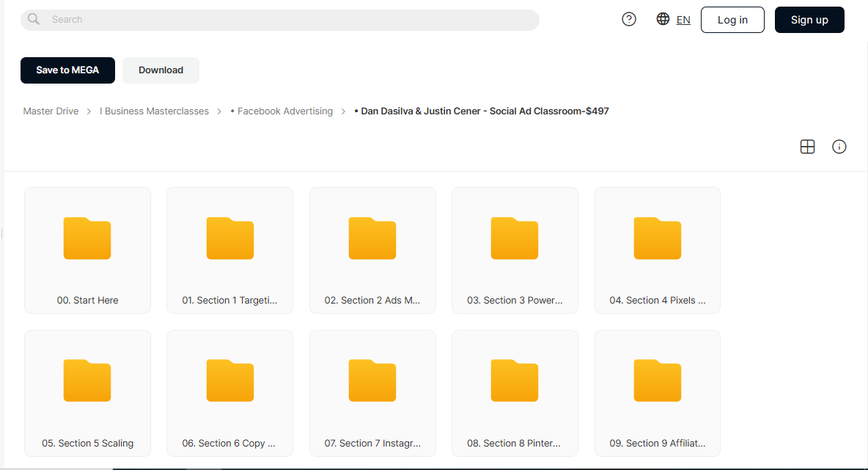Open the folder info icon
868x470 pixels.
(x=839, y=147)
